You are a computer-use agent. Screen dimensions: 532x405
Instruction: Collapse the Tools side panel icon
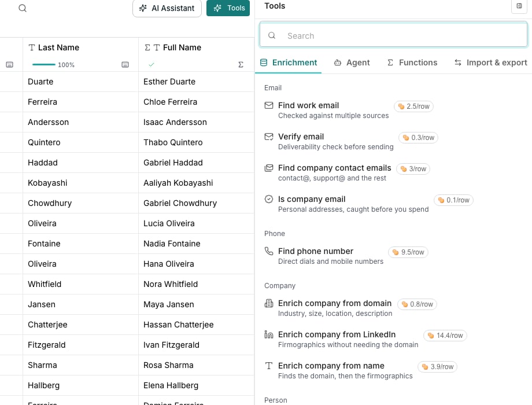point(519,6)
